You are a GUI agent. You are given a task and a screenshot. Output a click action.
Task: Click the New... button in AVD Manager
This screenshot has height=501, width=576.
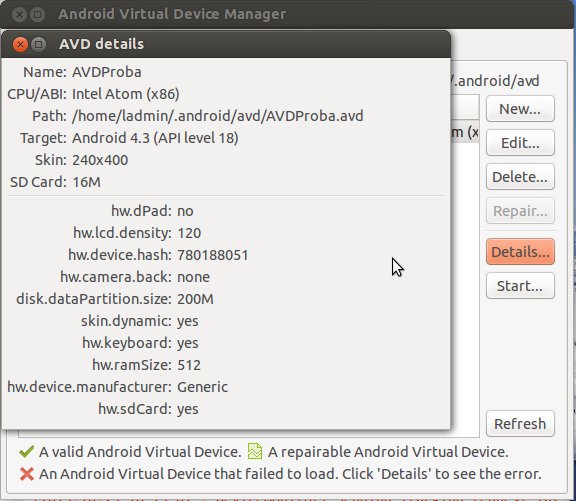(520, 109)
